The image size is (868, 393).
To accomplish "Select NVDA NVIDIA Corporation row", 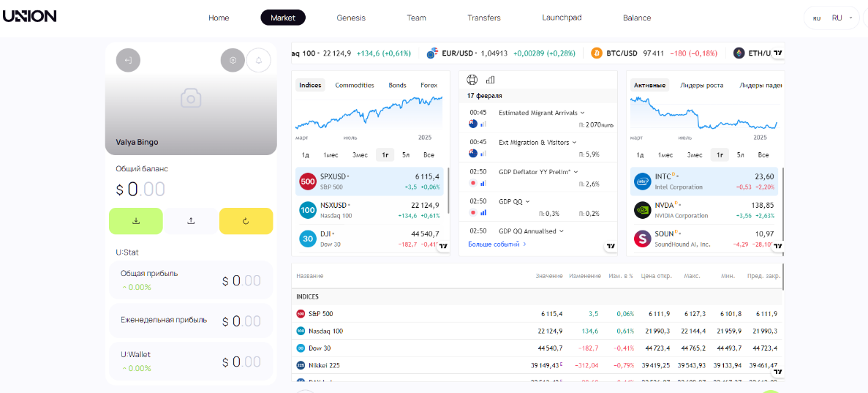I will (704, 210).
